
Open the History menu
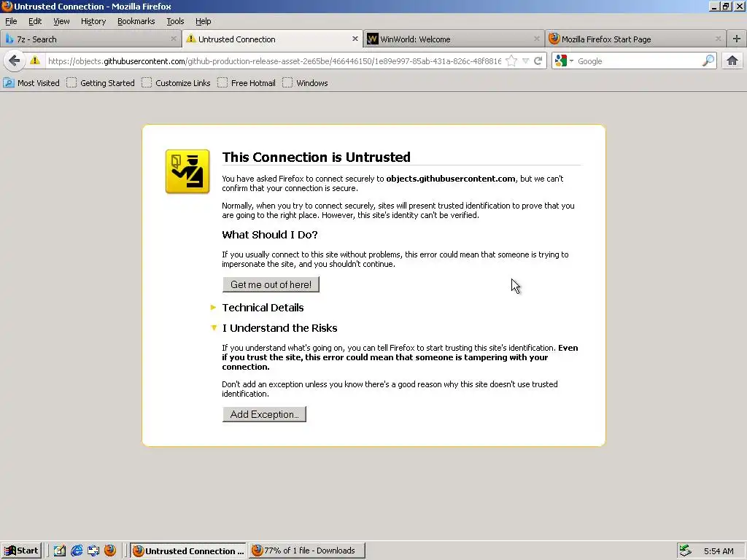coord(93,21)
